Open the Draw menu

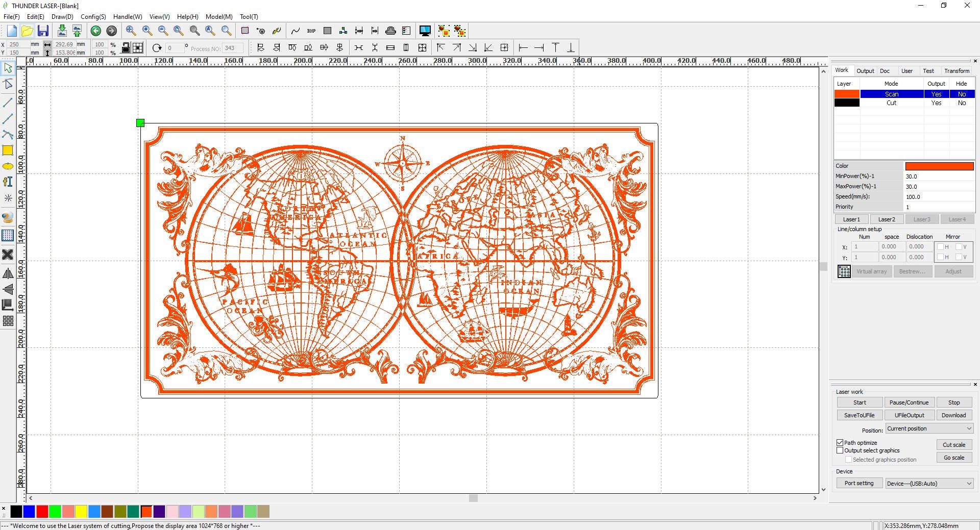(62, 17)
